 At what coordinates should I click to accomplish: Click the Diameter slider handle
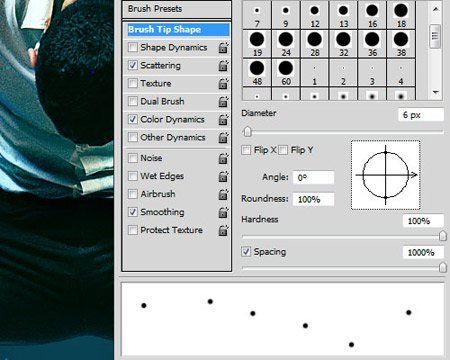(247, 132)
